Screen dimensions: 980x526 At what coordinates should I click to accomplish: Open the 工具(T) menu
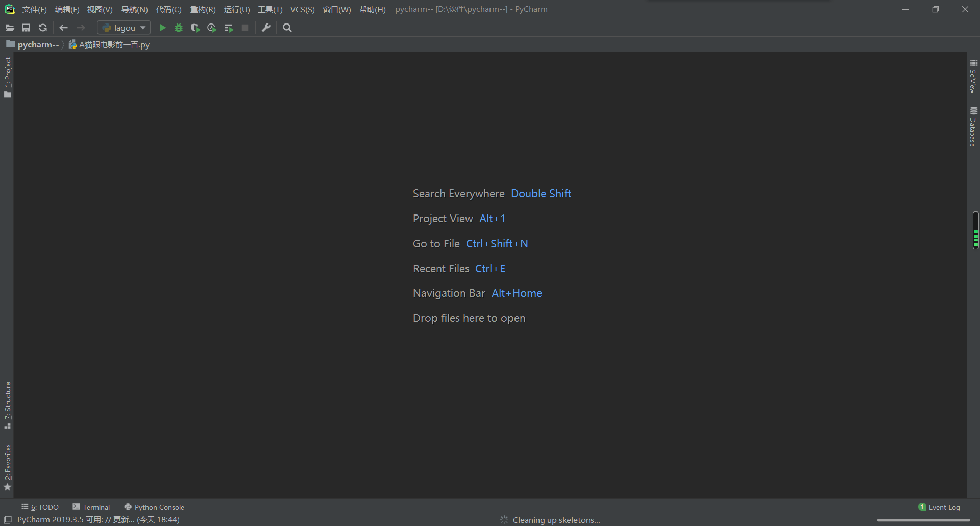(x=270, y=10)
